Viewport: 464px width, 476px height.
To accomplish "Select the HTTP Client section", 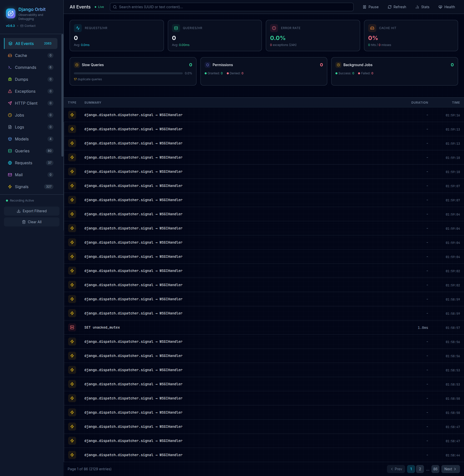I will pos(31,103).
